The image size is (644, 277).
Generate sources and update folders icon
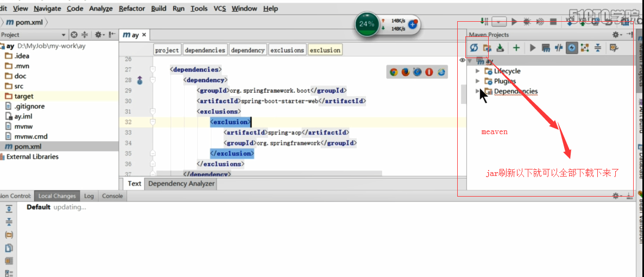tap(487, 48)
